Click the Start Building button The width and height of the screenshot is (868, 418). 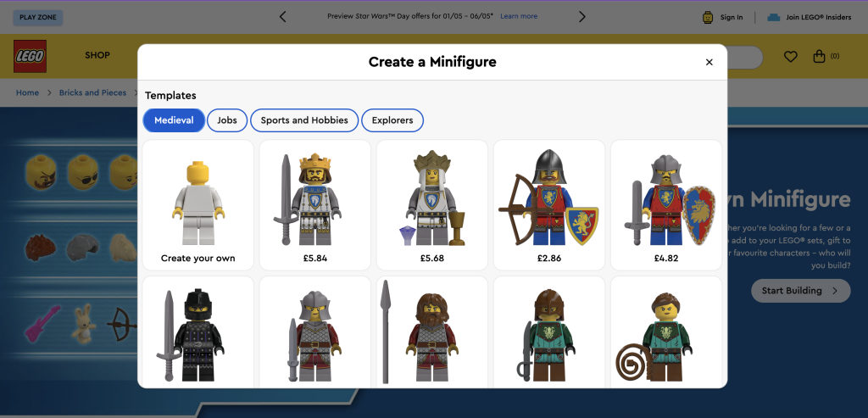[x=800, y=291]
